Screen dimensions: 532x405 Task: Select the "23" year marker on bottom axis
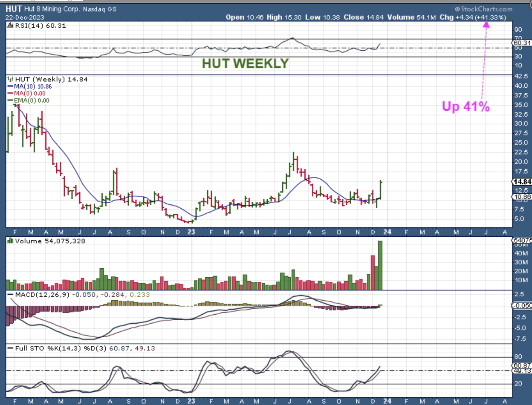tap(191, 232)
